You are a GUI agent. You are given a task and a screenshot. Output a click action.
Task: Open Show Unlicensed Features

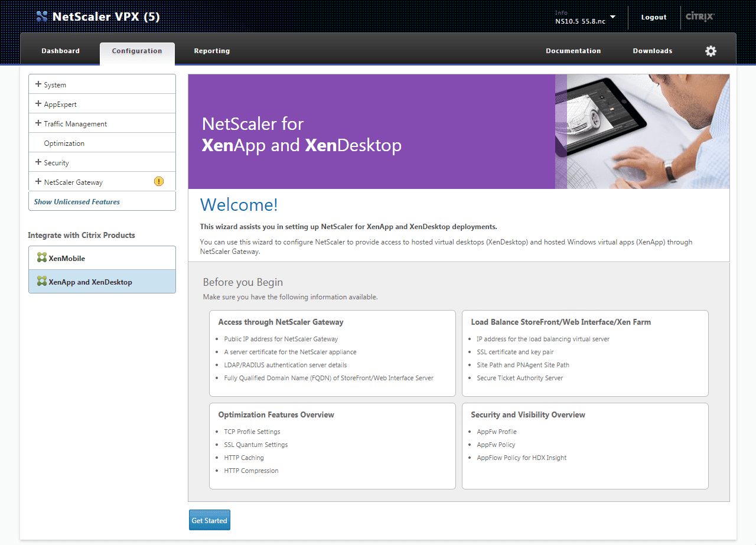pos(77,201)
